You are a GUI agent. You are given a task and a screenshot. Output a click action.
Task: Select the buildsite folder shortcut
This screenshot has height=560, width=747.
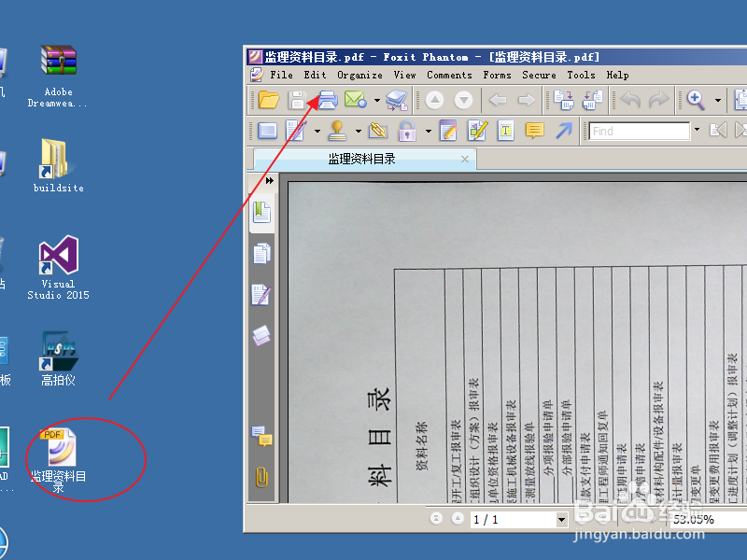tap(58, 166)
